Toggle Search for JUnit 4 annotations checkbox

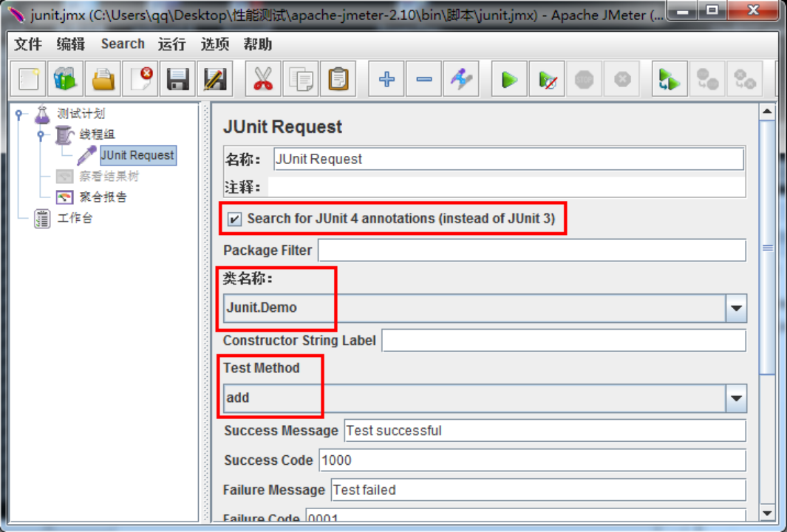234,219
